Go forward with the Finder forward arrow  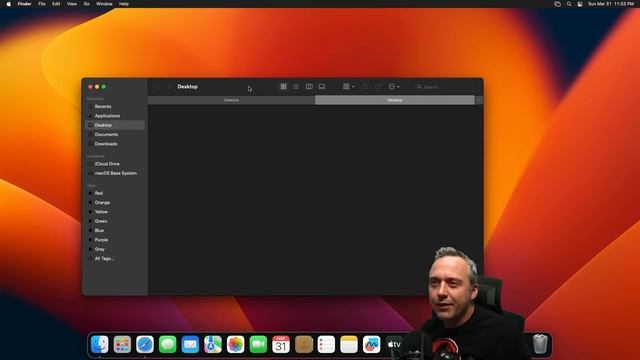click(x=169, y=87)
